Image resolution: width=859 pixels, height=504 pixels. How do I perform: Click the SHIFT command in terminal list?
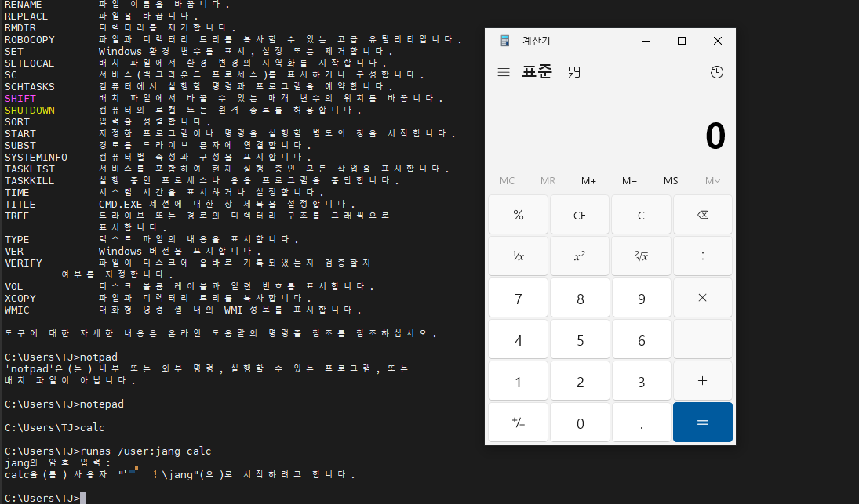pos(20,99)
